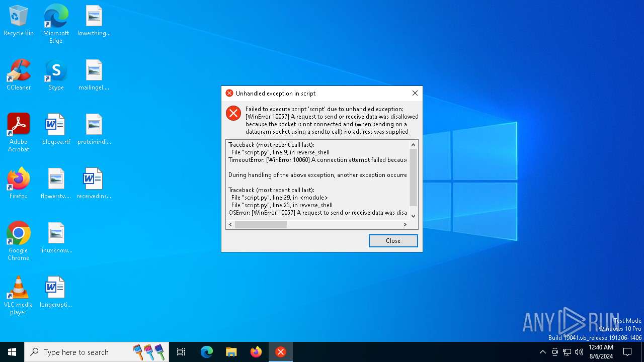This screenshot has height=362, width=644.
Task: Open the volume tray icon
Action: 579,352
